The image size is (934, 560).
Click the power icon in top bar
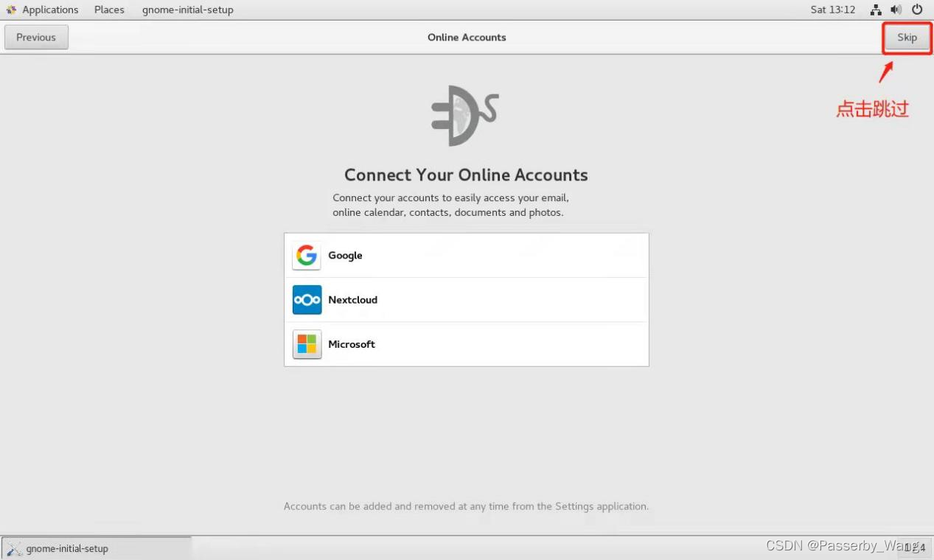[917, 10]
